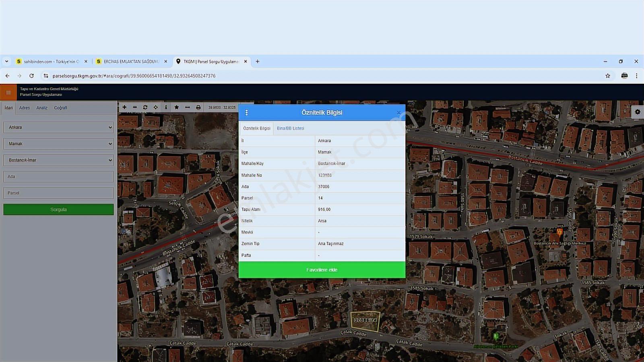Switch to the İdari tab
Viewport: 644px width, 362px height.
(x=8, y=108)
